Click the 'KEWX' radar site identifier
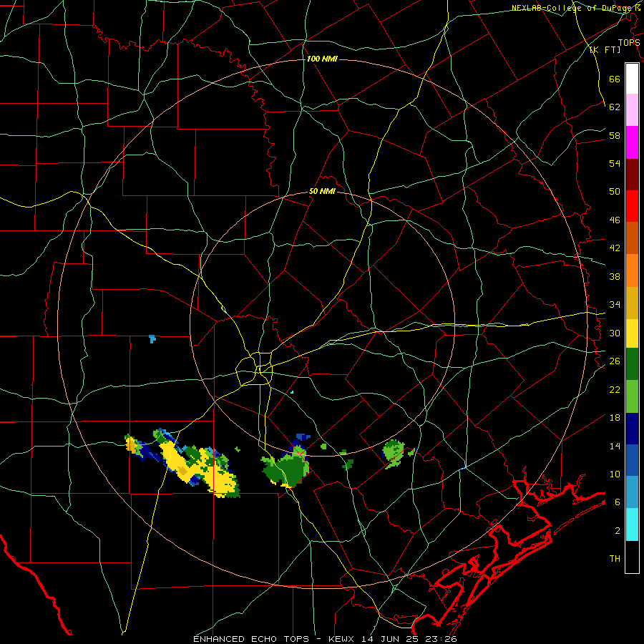 (343, 639)
